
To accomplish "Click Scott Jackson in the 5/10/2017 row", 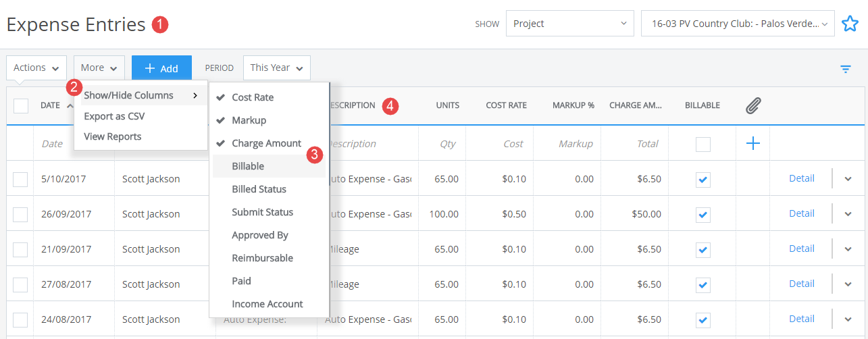I will (151, 179).
